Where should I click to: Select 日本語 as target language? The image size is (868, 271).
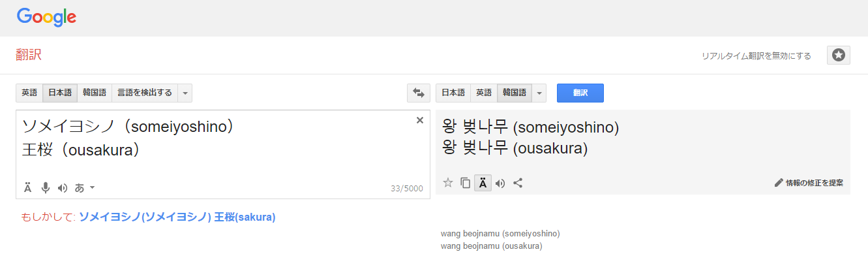click(x=453, y=93)
